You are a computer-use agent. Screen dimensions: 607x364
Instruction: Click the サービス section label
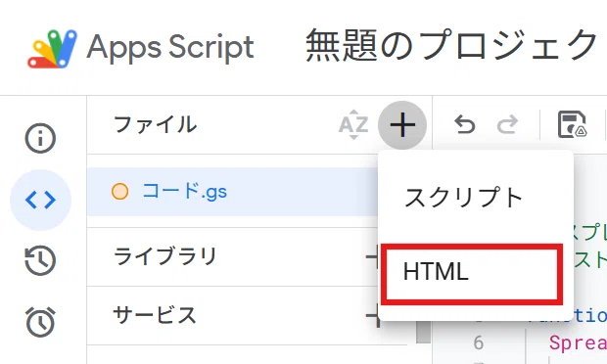(155, 314)
